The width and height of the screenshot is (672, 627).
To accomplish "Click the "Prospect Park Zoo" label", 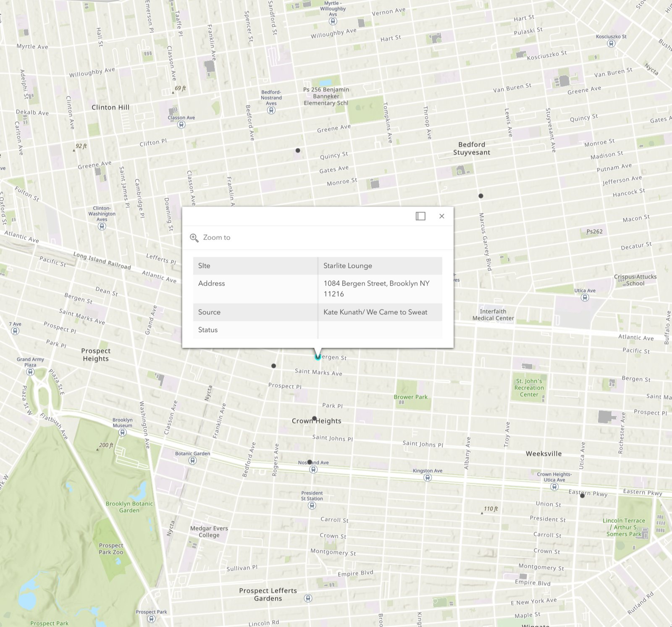I will pyautogui.click(x=111, y=548).
